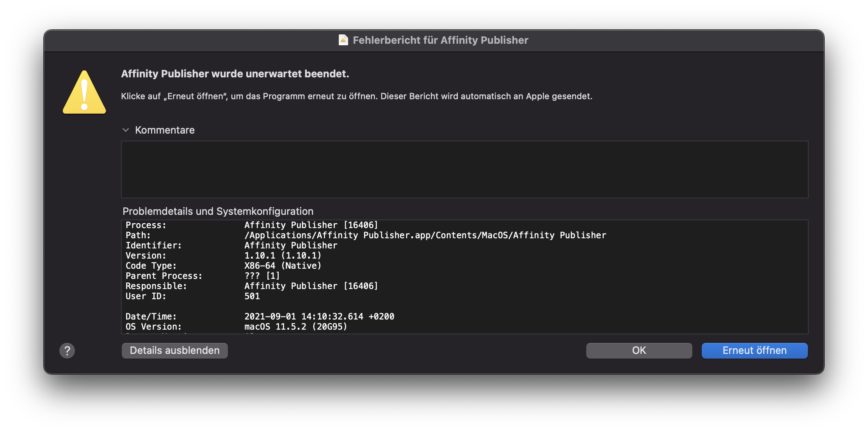Reopen app with Erneut öffnen button
The image size is (868, 432).
click(754, 350)
